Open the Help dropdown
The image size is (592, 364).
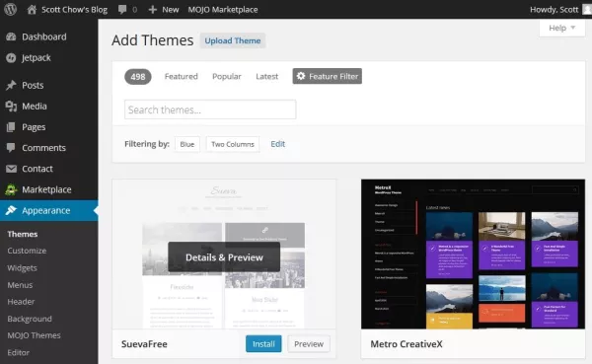click(x=561, y=28)
